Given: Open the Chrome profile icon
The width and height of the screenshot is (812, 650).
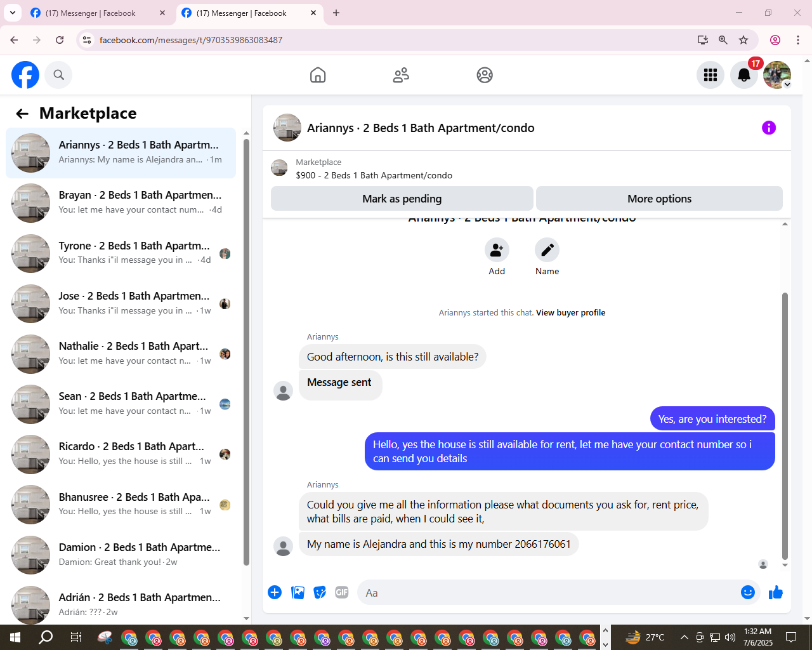Looking at the screenshot, I should [775, 40].
